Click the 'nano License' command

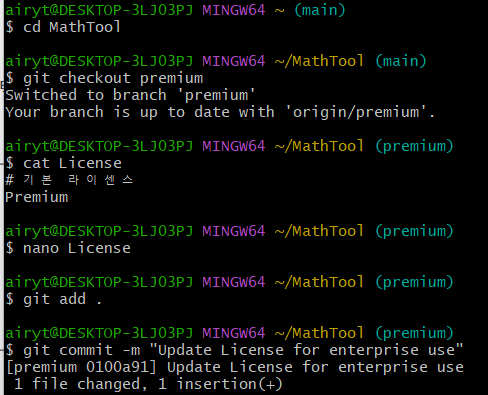pyautogui.click(x=68, y=248)
